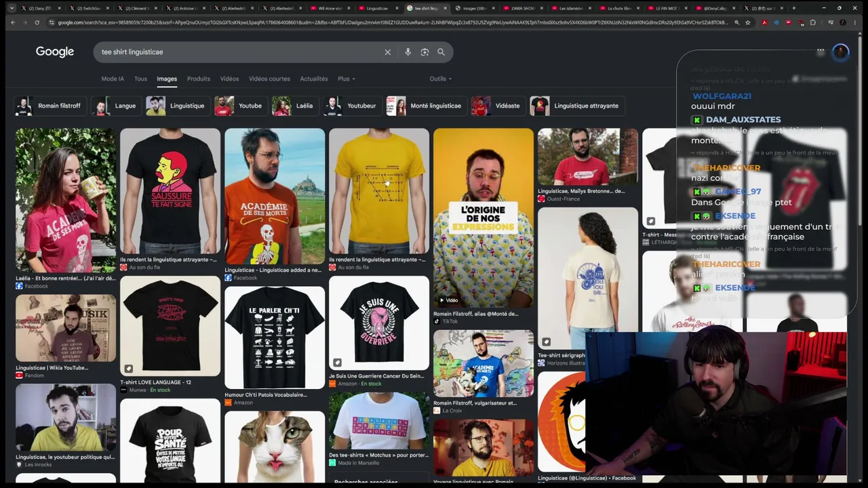868x488 pixels.
Task: Open 'Romain Filstroff, vulgarisateur' La Croix link
Action: (475, 403)
